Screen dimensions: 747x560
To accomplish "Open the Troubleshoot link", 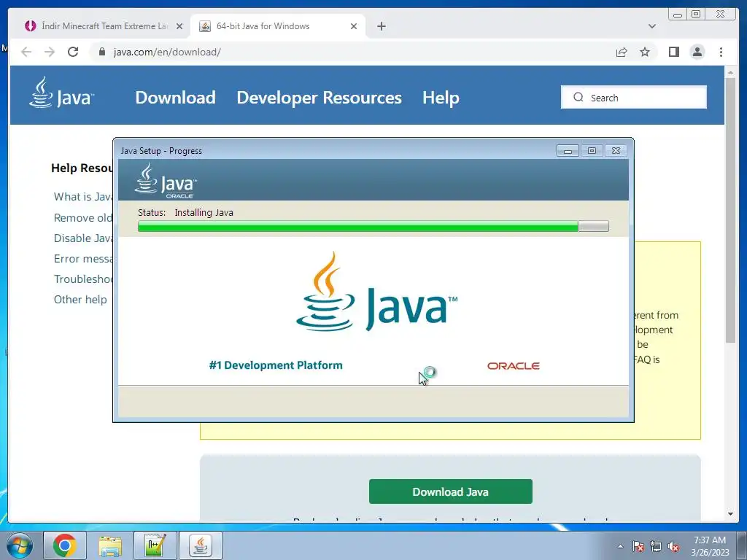I will (83, 279).
